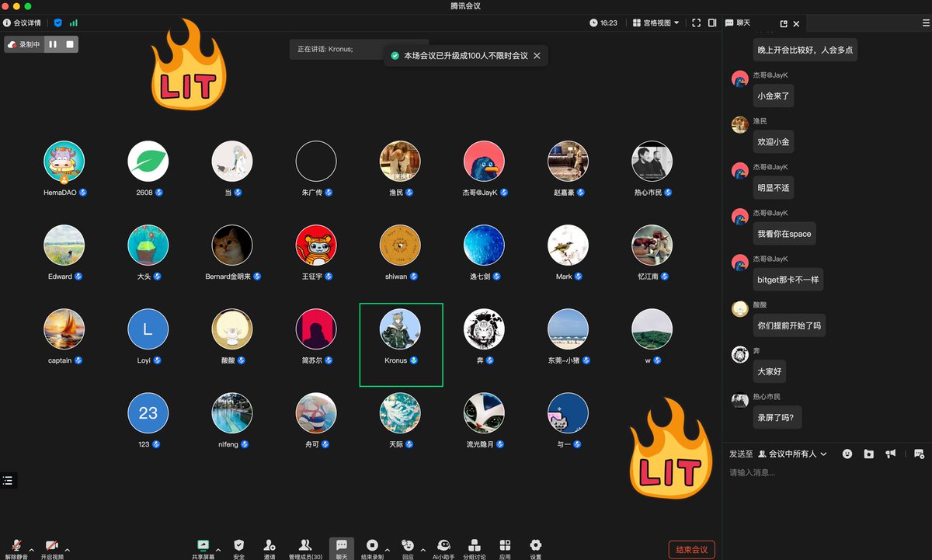Expand arrow next to 回应
The height and width of the screenshot is (560, 932).
(x=423, y=550)
